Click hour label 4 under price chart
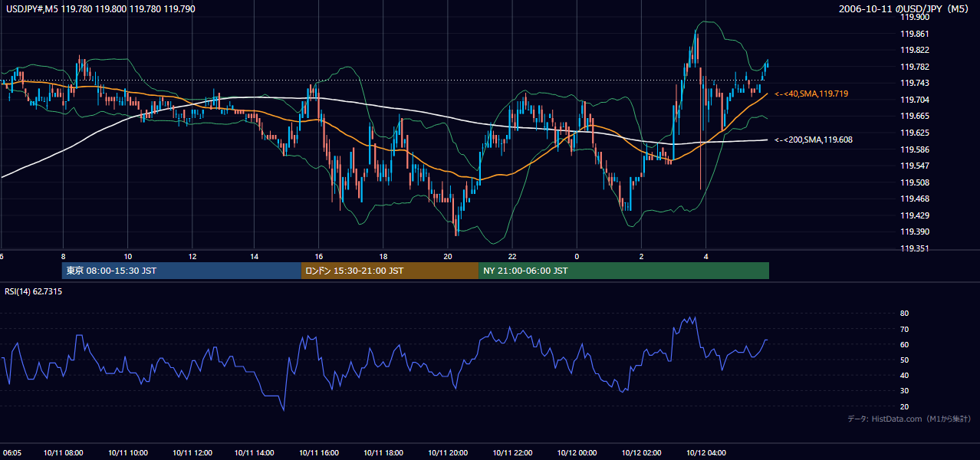980x460 pixels. 705,257
